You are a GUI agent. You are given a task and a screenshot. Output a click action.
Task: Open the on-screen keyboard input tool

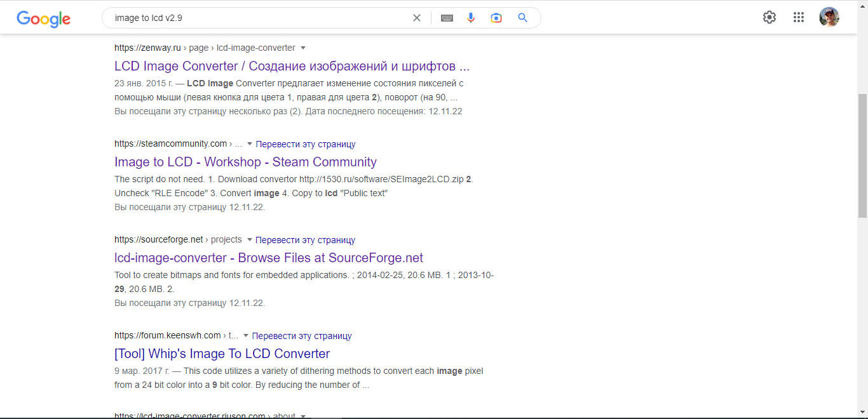coord(447,18)
